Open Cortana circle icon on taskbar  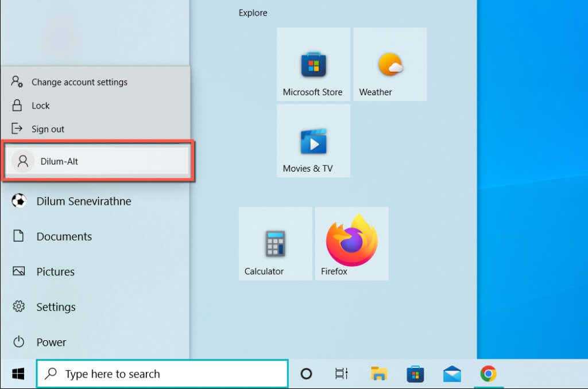coord(306,374)
